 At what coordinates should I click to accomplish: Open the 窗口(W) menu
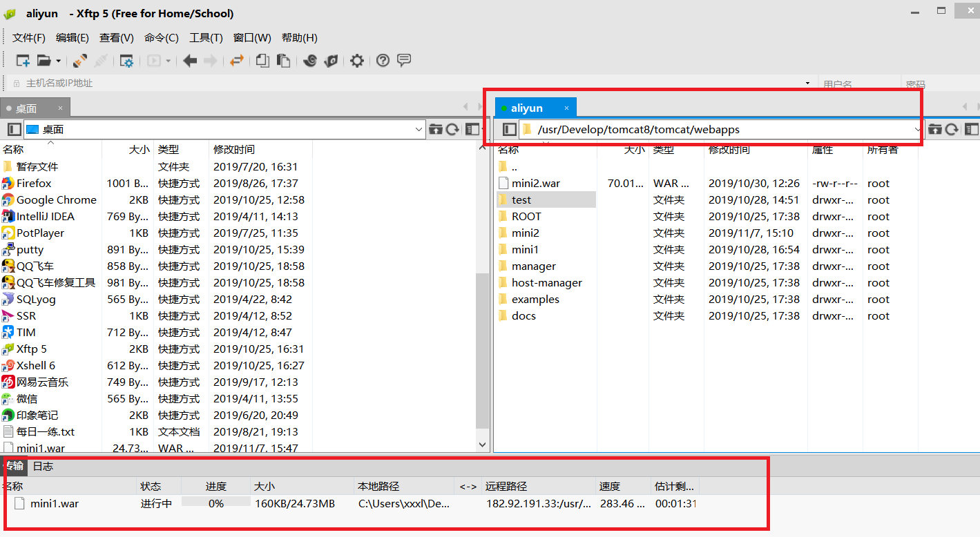click(x=252, y=38)
